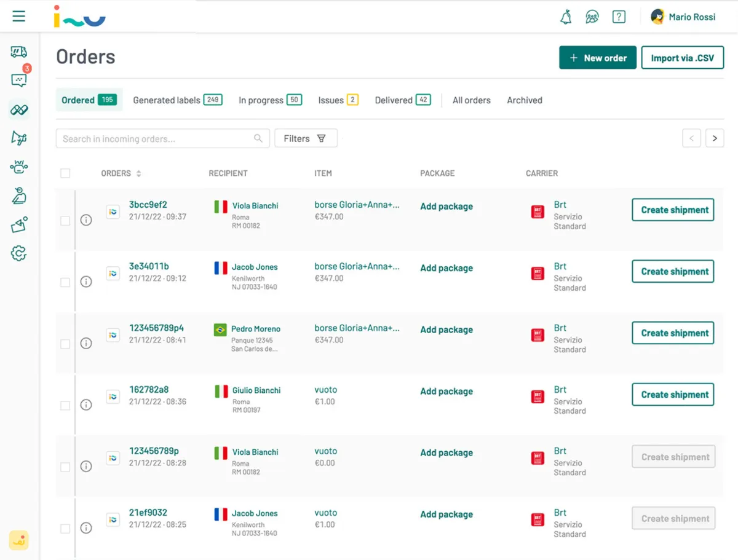738x560 pixels.
Task: Open the Archived tab
Action: coord(525,100)
